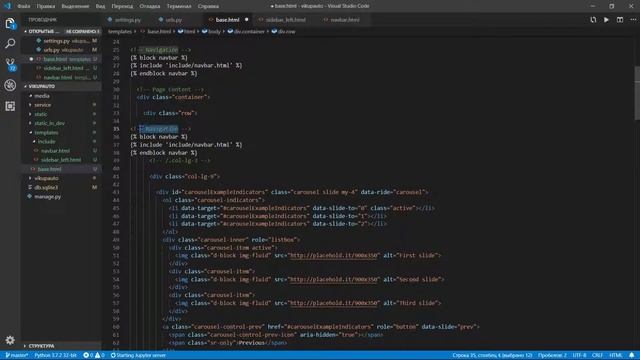This screenshot has height=360, width=640.
Task: Switch to the sidebar_left.html editor tab
Action: pos(285,20)
